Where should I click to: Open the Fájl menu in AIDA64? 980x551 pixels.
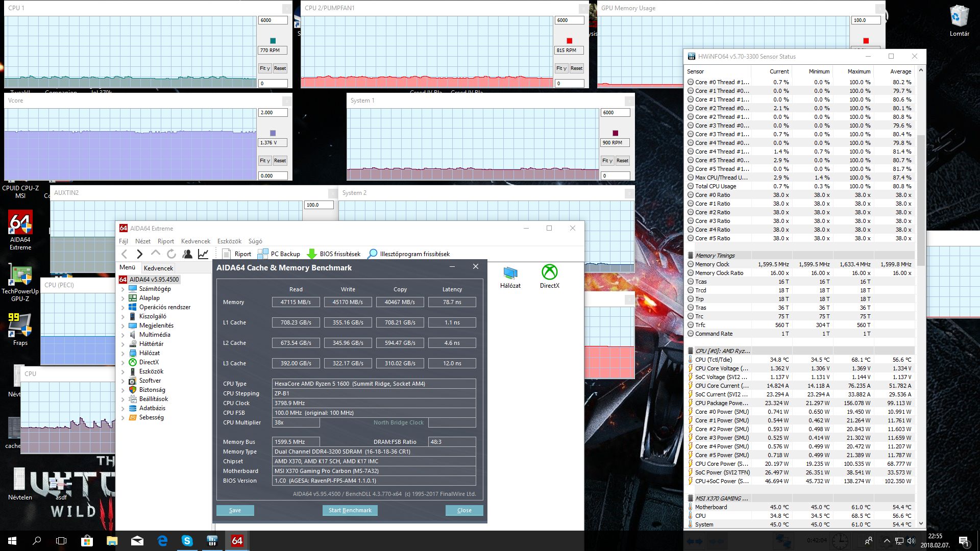click(124, 241)
